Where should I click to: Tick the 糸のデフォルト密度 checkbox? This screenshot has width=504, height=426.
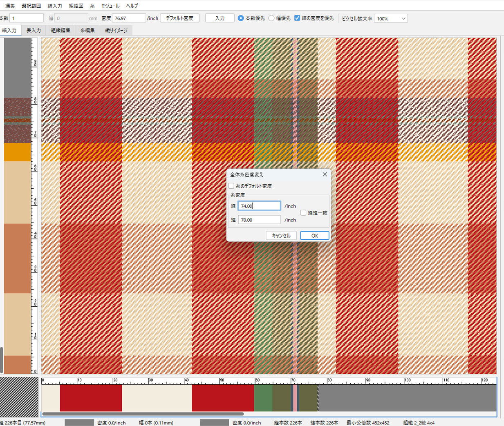coord(232,186)
